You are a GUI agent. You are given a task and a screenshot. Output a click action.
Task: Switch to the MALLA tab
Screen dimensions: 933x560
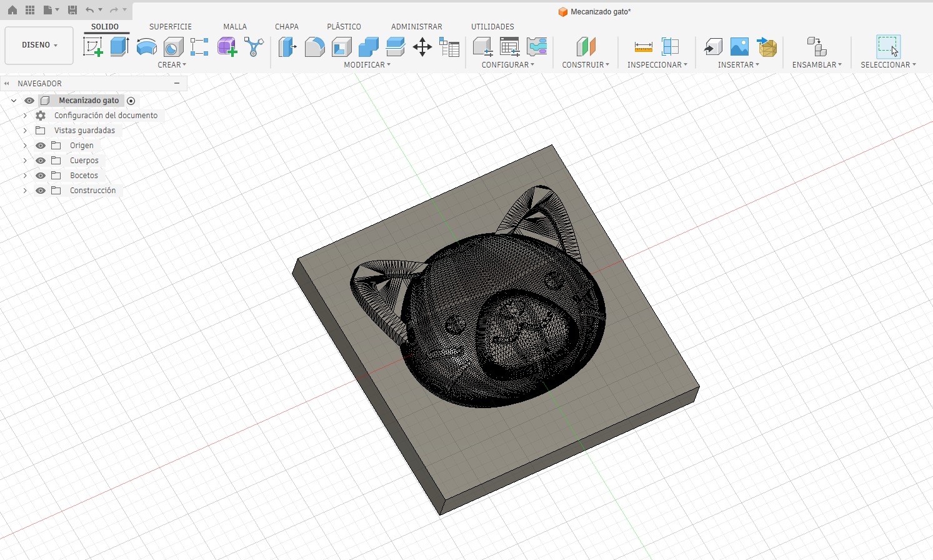(x=235, y=27)
